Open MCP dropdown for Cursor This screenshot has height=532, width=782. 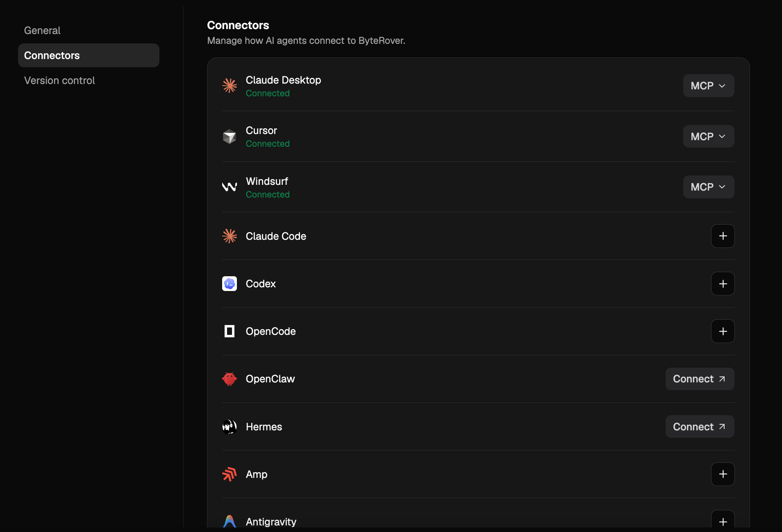(709, 136)
